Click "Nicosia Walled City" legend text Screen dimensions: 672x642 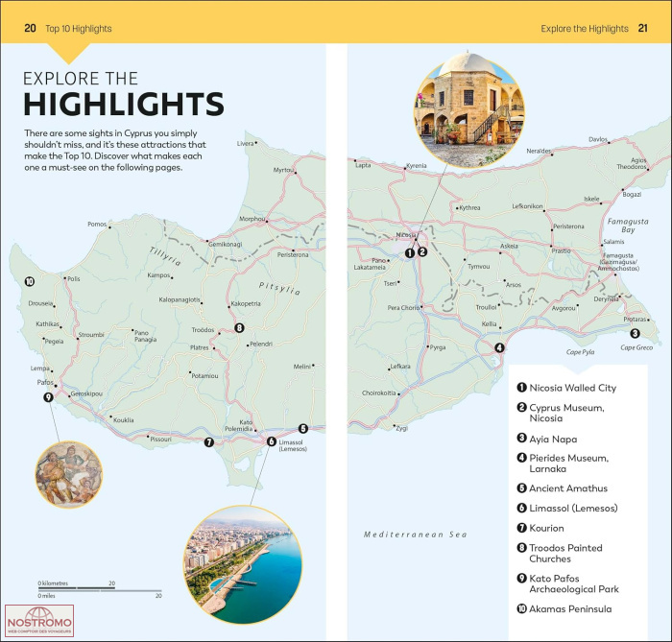(572, 389)
